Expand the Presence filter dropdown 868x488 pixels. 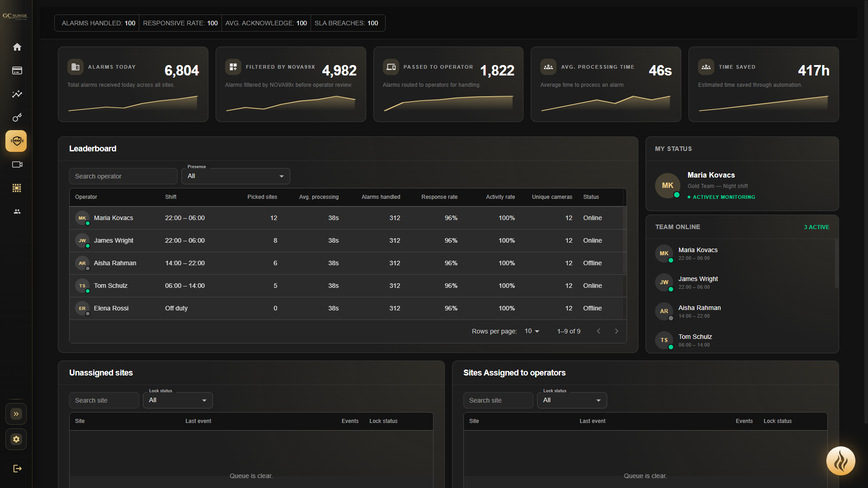coord(236,176)
